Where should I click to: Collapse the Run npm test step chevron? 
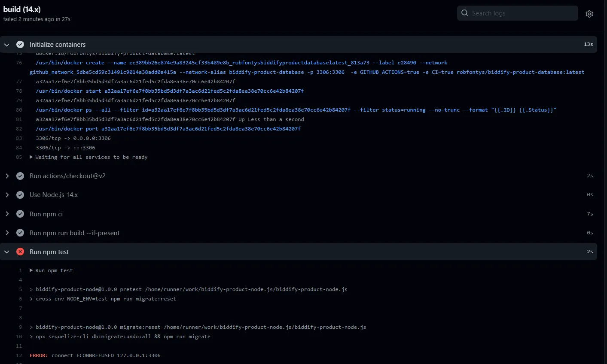click(7, 252)
